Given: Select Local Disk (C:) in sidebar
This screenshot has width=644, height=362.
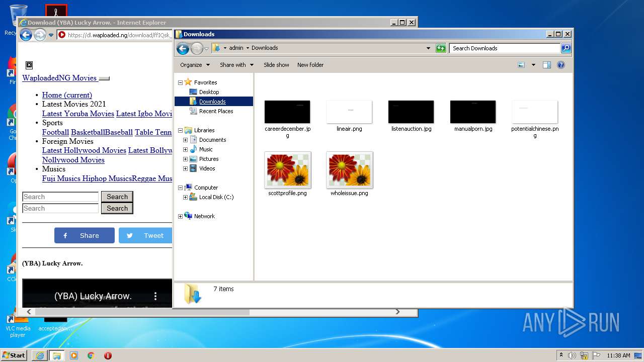Looking at the screenshot, I should (x=216, y=197).
